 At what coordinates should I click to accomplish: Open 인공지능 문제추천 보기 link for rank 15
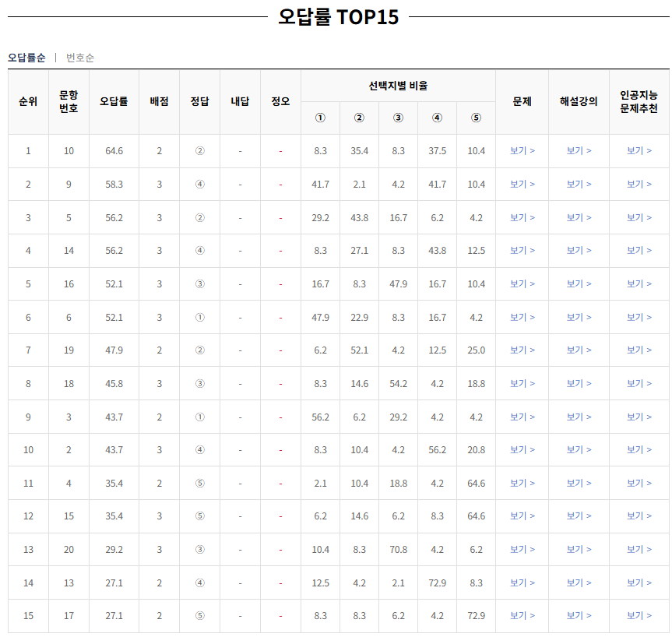639,615
